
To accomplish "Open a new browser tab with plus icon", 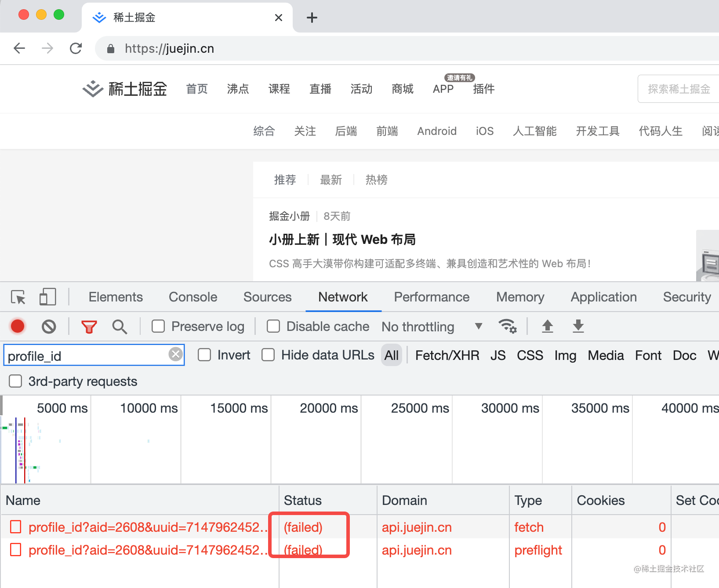I will (x=312, y=18).
